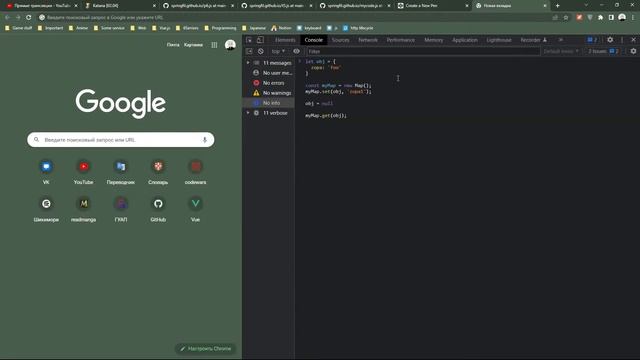Open the Шикимори shortcut
Screen dimensions: 640x360
tap(46, 209)
